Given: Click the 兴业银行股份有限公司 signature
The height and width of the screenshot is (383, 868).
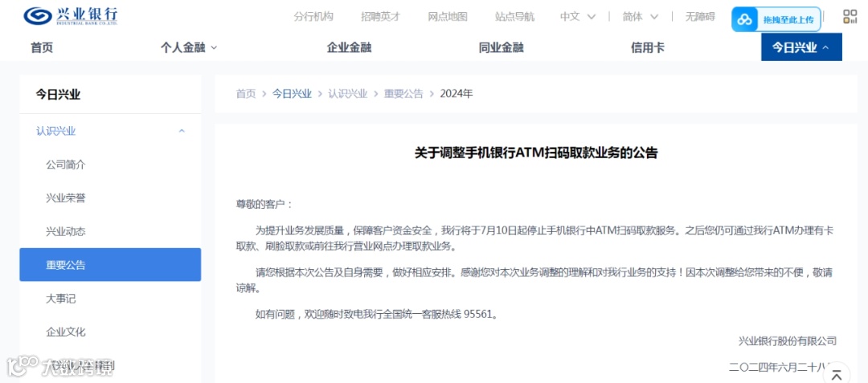Looking at the screenshot, I should tap(787, 341).
